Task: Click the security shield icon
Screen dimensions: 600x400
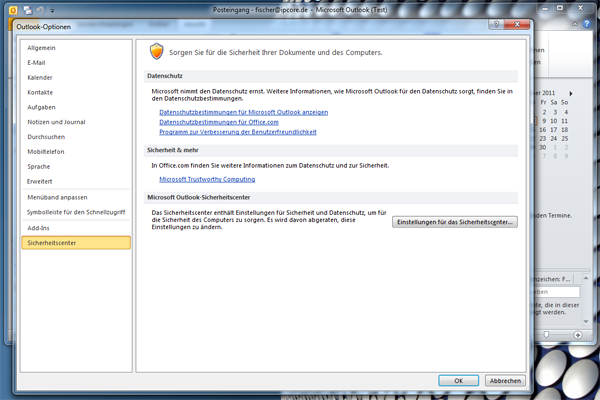Action: (157, 51)
